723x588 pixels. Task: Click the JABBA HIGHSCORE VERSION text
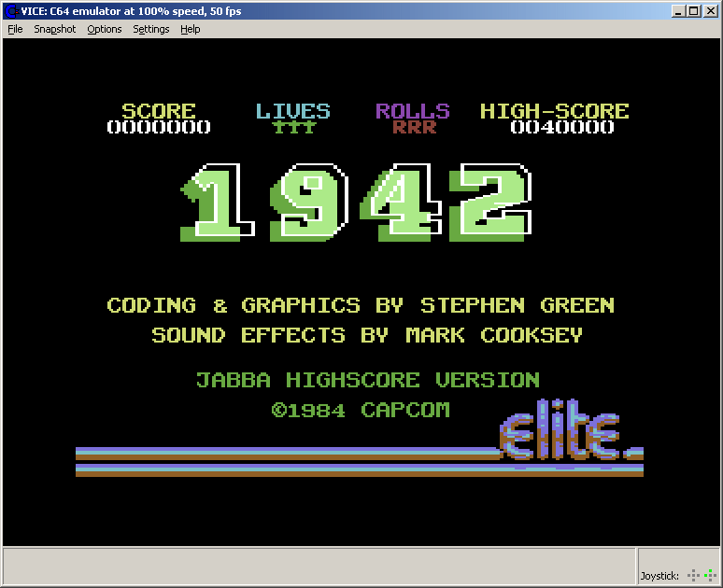click(367, 380)
